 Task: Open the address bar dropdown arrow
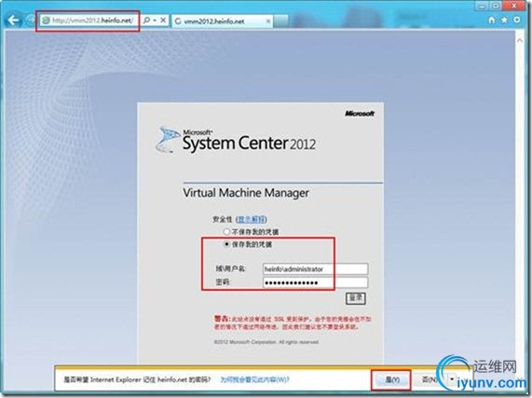click(155, 21)
